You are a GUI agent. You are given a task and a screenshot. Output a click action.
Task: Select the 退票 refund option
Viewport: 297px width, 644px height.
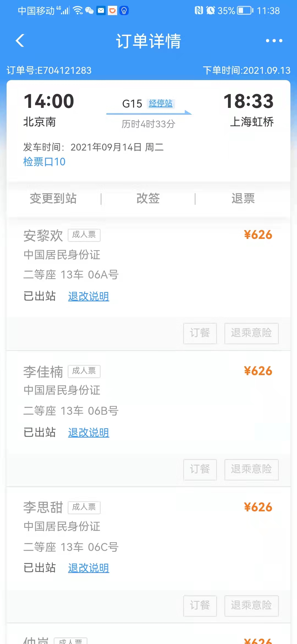click(x=243, y=198)
